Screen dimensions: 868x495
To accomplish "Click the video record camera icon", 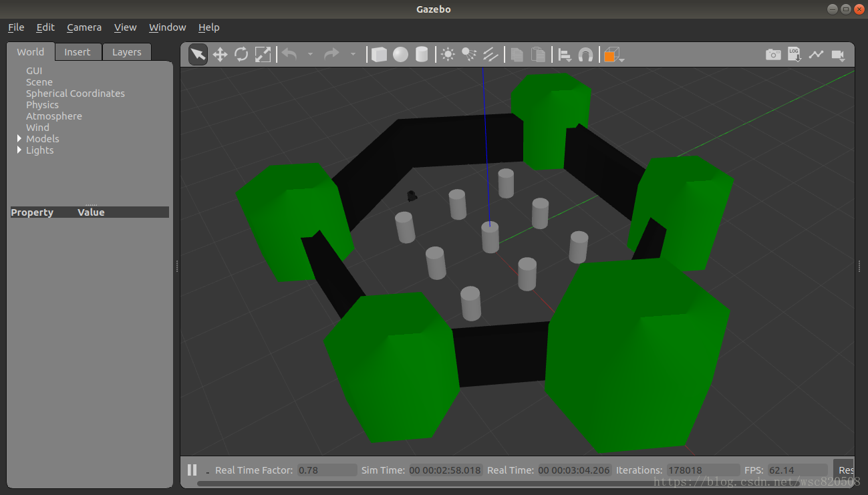I will tap(838, 55).
